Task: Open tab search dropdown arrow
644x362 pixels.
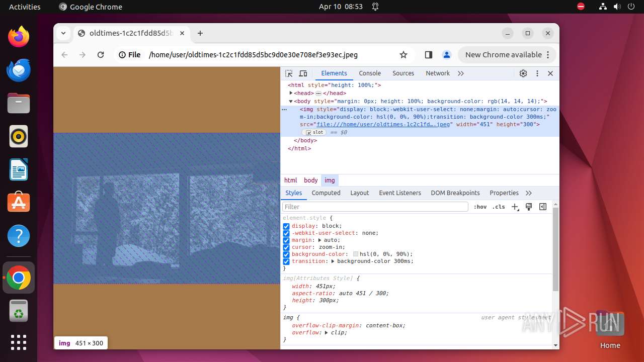Action: pyautogui.click(x=63, y=33)
